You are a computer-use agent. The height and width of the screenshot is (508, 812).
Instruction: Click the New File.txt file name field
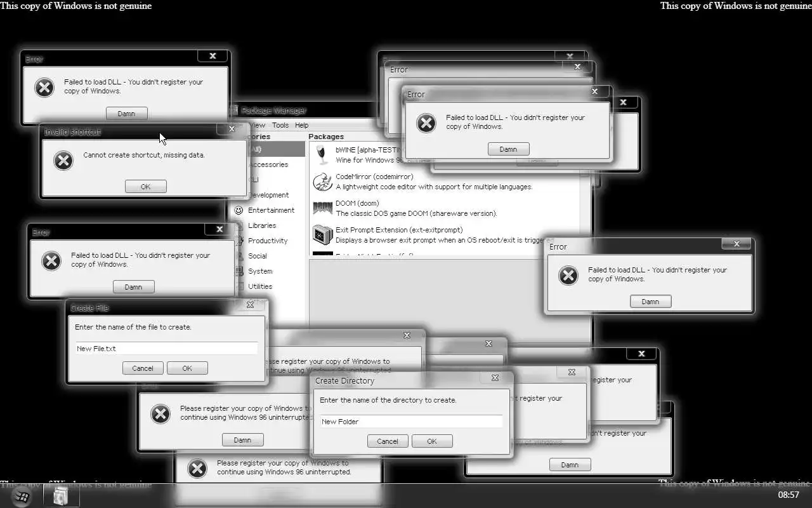coord(166,349)
